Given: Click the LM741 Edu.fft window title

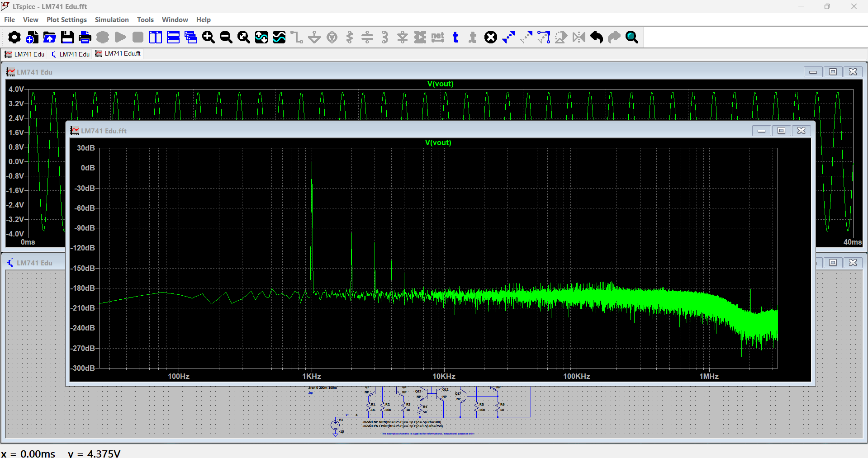Looking at the screenshot, I should click(x=104, y=131).
